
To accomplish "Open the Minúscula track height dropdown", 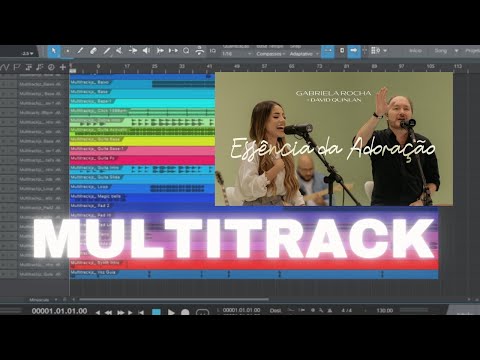I will (x=43, y=300).
